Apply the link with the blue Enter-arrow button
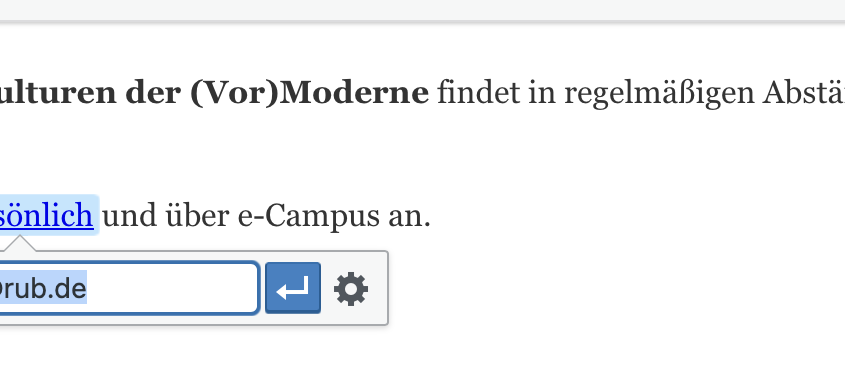Screen dimensions: 845x370 (293, 288)
